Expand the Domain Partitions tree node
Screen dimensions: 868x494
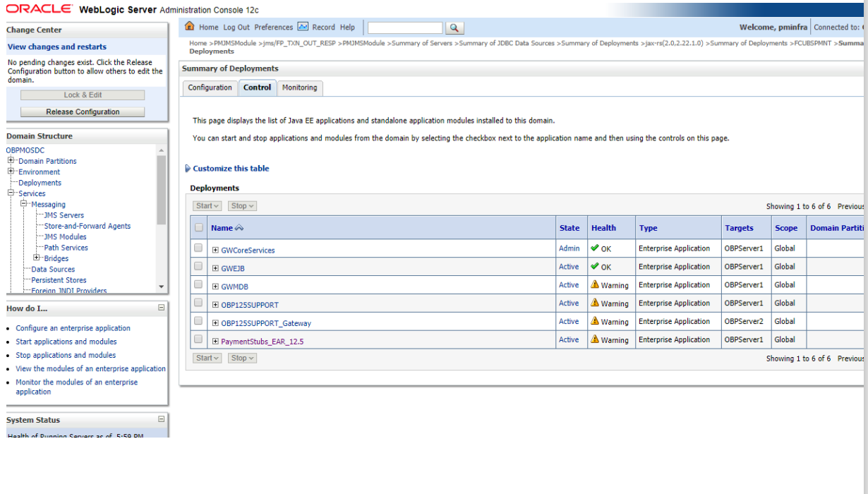click(x=9, y=161)
